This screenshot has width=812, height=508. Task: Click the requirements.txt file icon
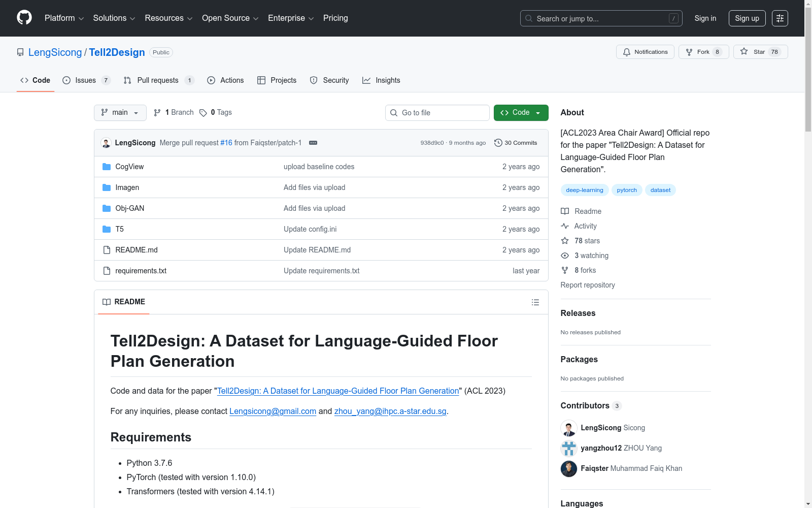click(107, 271)
